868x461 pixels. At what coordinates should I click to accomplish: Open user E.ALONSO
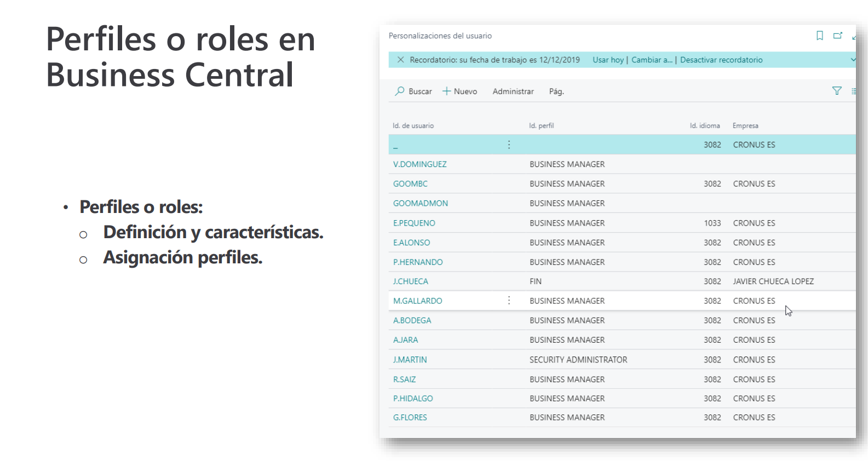coord(411,243)
